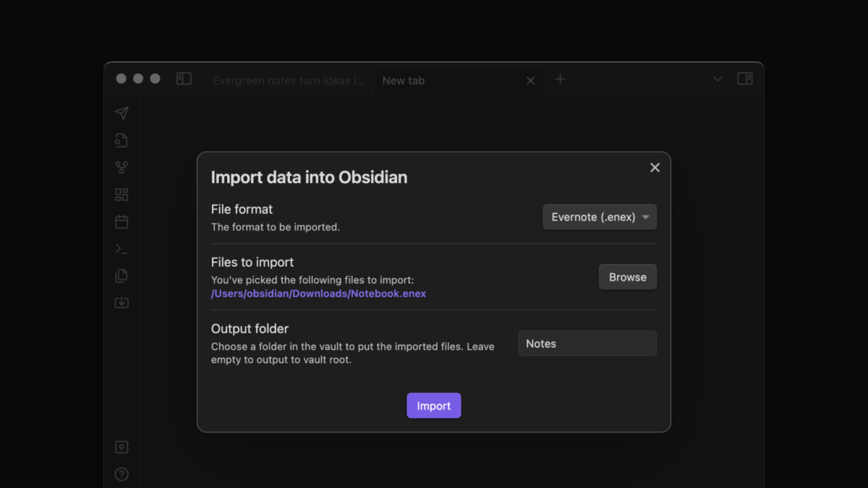The height and width of the screenshot is (488, 868).
Task: Click the copy-files templates icon in the ribbon
Action: pyautogui.click(x=122, y=275)
